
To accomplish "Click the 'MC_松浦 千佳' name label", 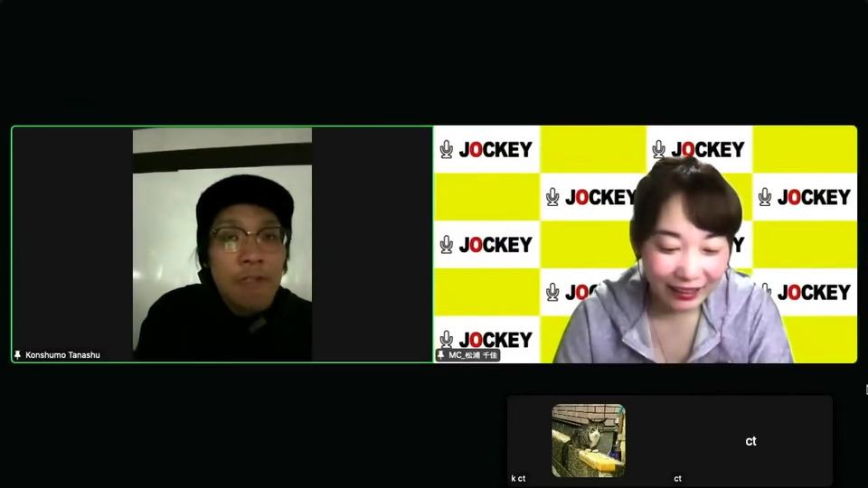I will 473,355.
